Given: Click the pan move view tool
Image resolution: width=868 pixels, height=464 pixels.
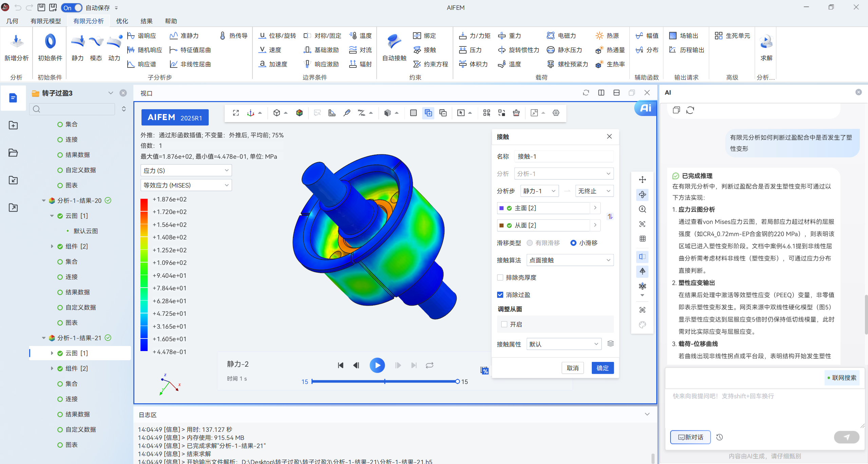Looking at the screenshot, I should tap(642, 179).
